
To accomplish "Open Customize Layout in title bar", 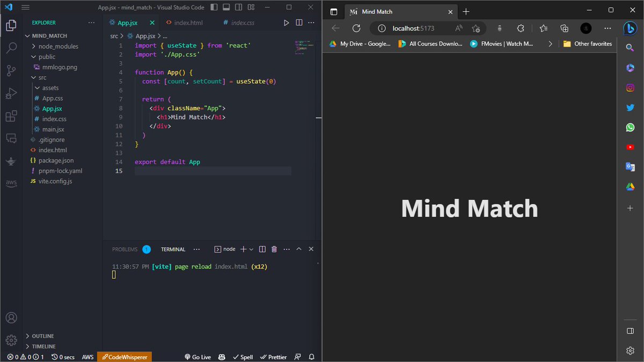I will (x=250, y=7).
